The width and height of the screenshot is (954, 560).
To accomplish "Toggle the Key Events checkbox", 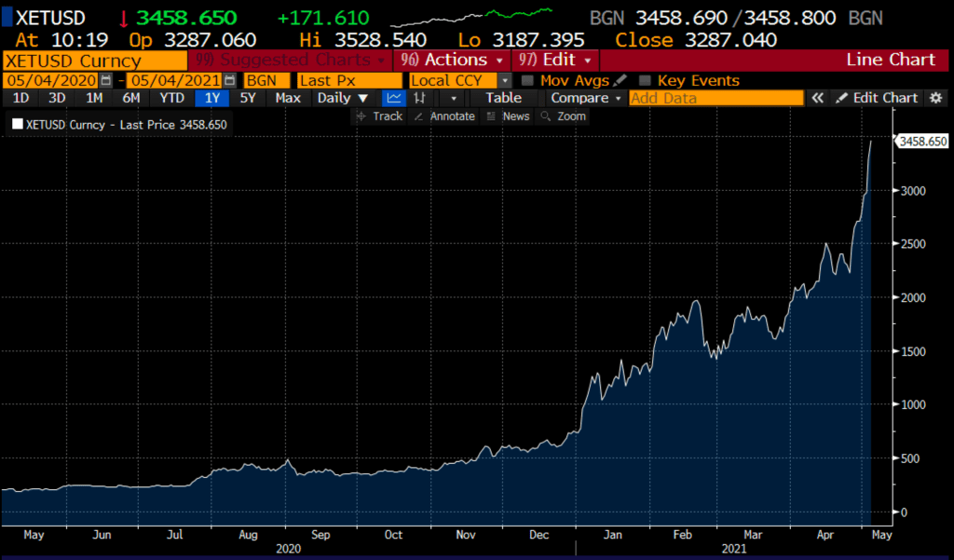I will pyautogui.click(x=645, y=81).
